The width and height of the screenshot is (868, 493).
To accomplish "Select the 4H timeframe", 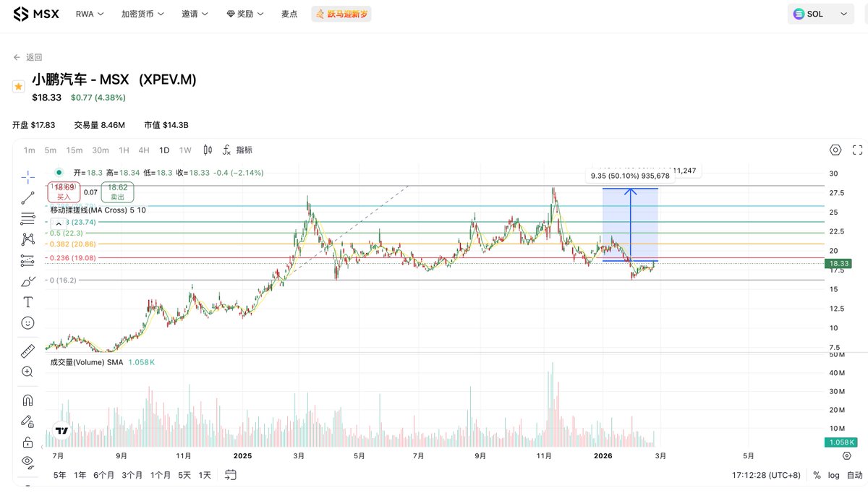I will tap(143, 150).
